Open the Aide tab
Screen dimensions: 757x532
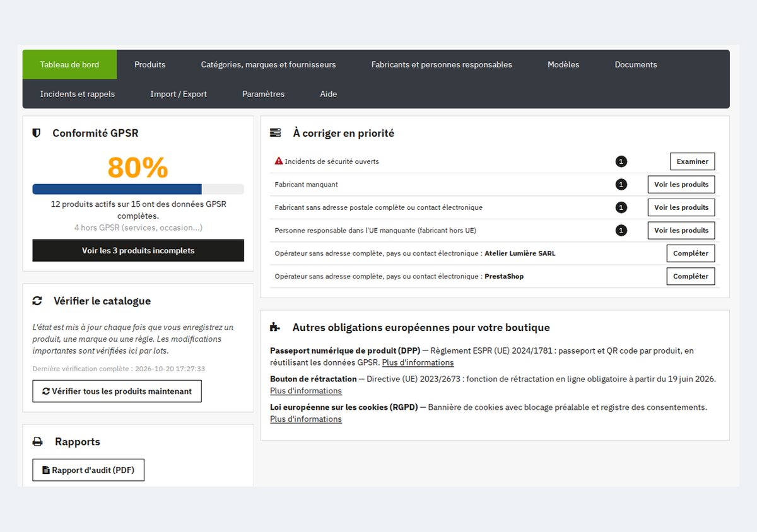(x=329, y=94)
